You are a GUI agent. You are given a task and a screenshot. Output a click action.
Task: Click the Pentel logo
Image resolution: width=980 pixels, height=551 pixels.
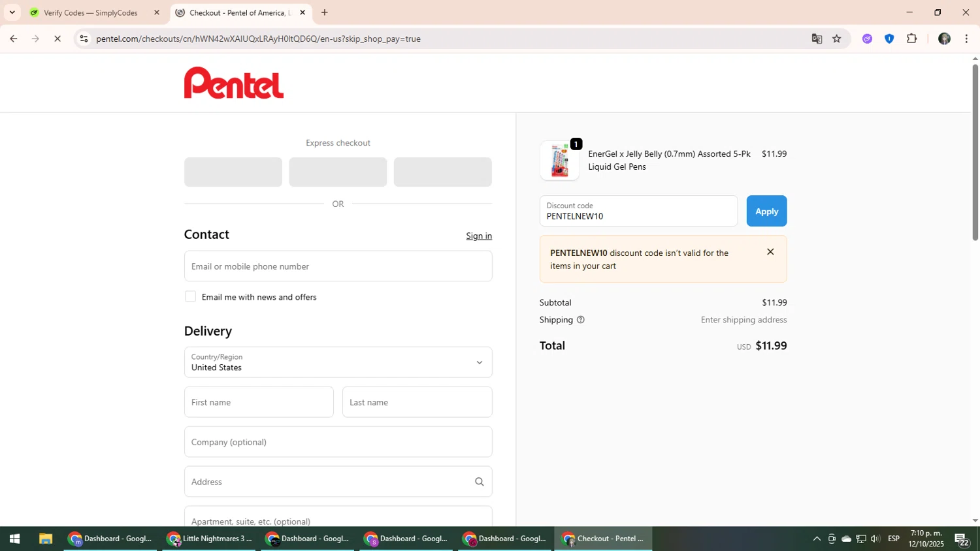(234, 83)
